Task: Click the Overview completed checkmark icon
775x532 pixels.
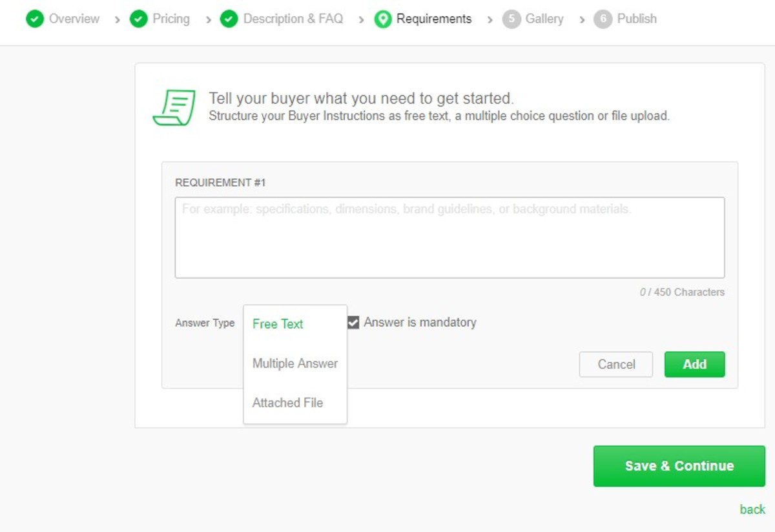Action: (x=35, y=19)
